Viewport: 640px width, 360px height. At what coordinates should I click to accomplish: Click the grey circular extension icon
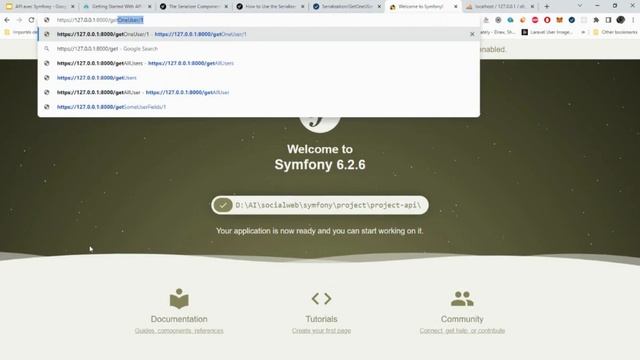(x=498, y=20)
